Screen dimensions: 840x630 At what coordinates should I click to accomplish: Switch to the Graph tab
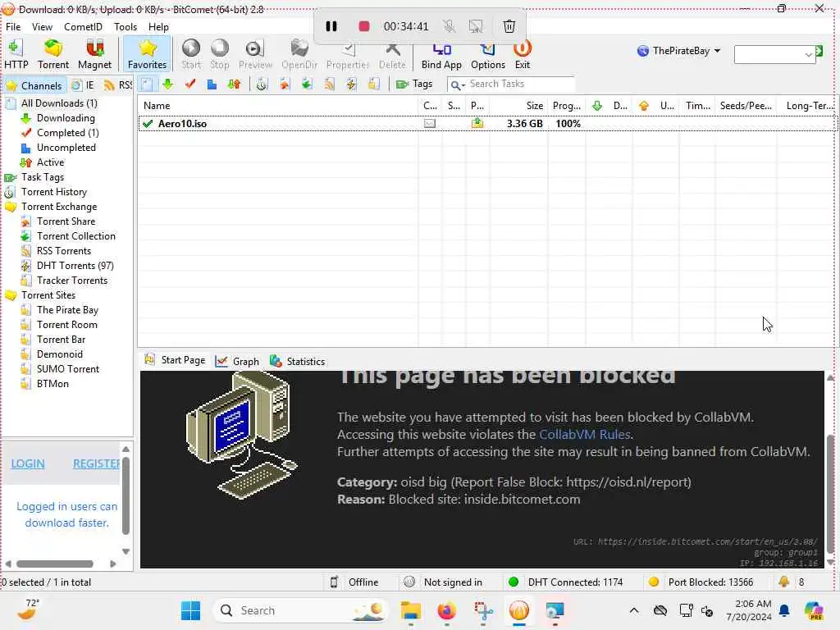point(237,361)
